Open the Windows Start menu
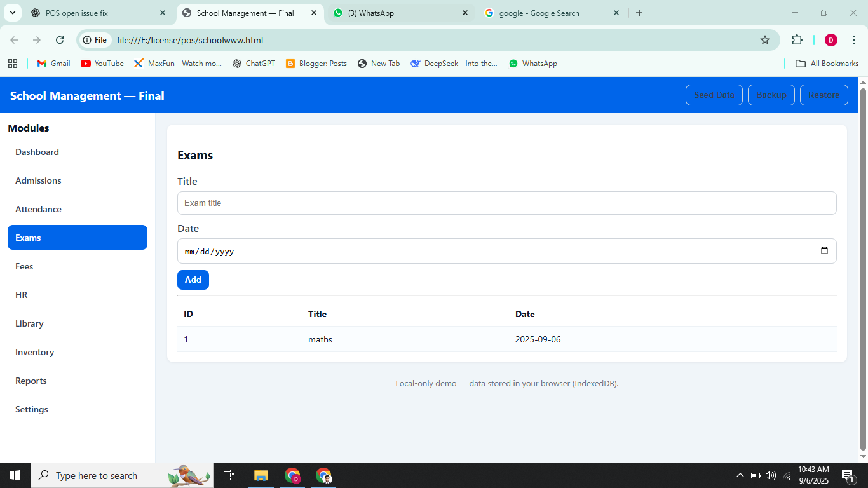868x488 pixels. pyautogui.click(x=15, y=475)
